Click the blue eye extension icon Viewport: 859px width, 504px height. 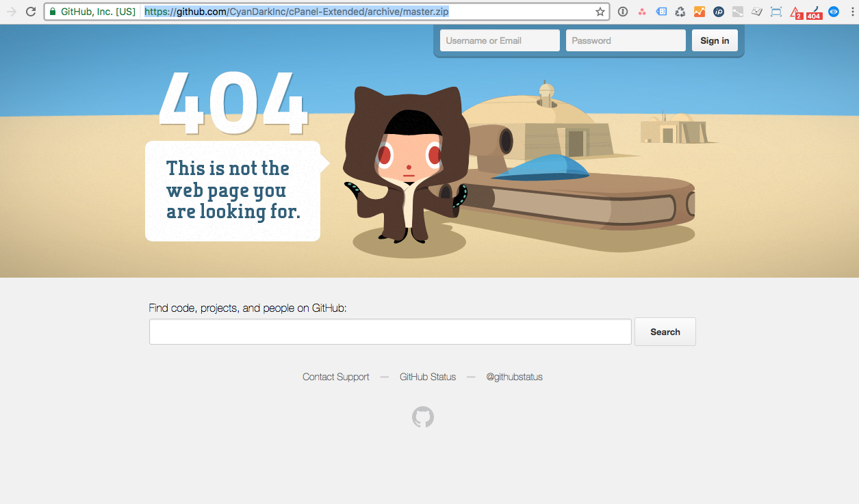[834, 12]
